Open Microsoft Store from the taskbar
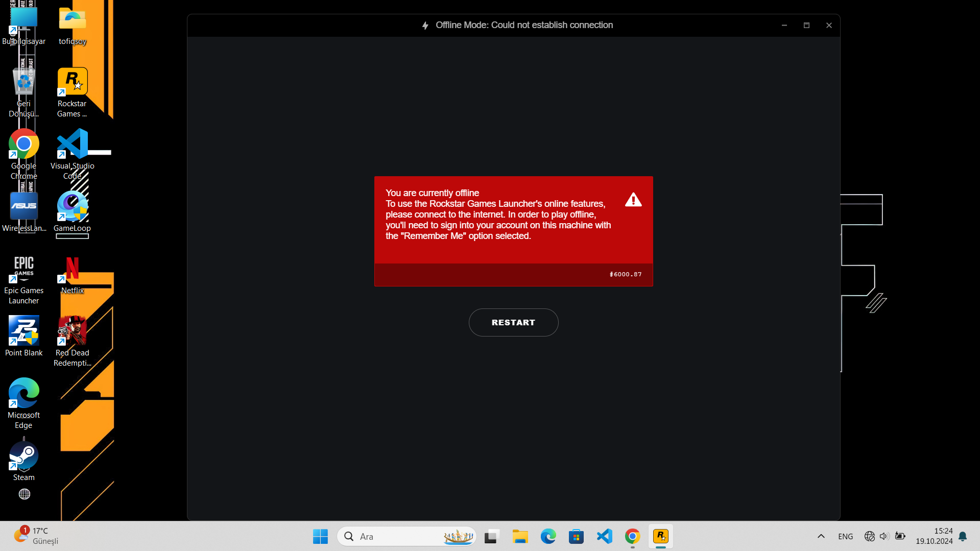This screenshot has width=980, height=551. 577,536
